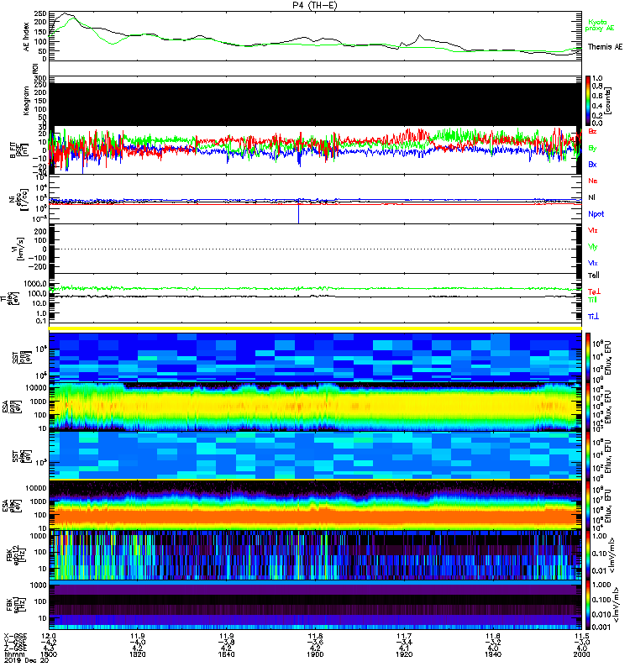Click the Y-GSE value -3.6
The width and height of the screenshot is (630, 672).
pyautogui.click(x=315, y=642)
